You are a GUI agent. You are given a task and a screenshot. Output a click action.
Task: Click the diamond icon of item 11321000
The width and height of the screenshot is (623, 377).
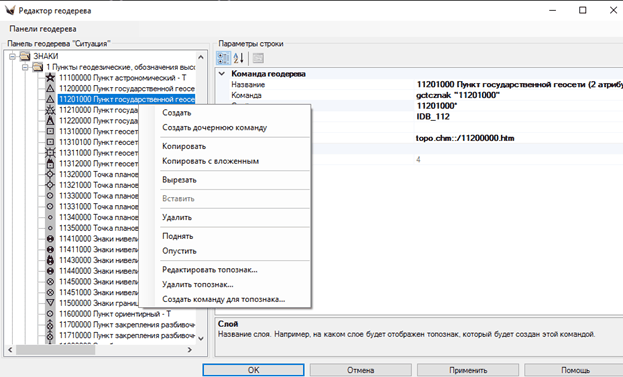coord(50,185)
